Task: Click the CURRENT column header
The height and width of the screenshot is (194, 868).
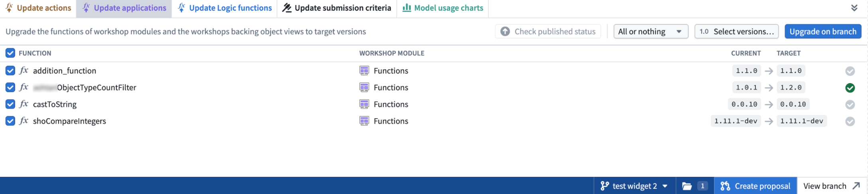Action: pyautogui.click(x=746, y=53)
